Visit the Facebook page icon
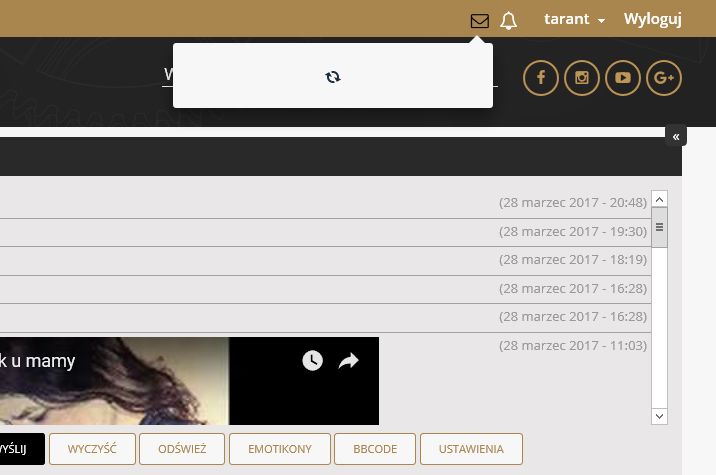 click(541, 78)
